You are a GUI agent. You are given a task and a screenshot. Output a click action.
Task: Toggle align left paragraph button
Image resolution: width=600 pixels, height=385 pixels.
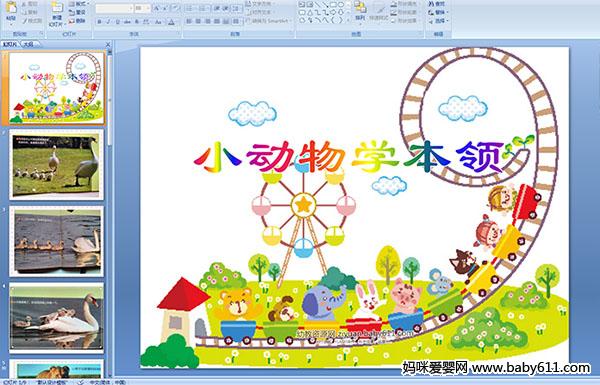coord(189,21)
